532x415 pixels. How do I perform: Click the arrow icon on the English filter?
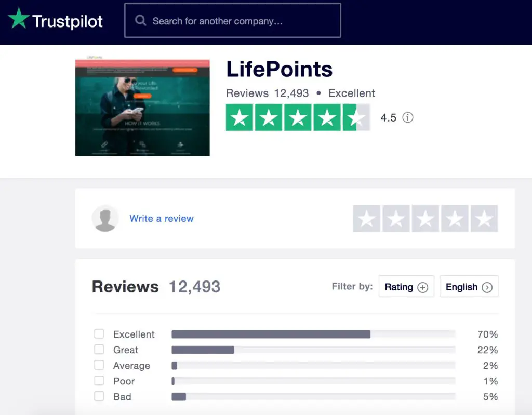coord(487,287)
